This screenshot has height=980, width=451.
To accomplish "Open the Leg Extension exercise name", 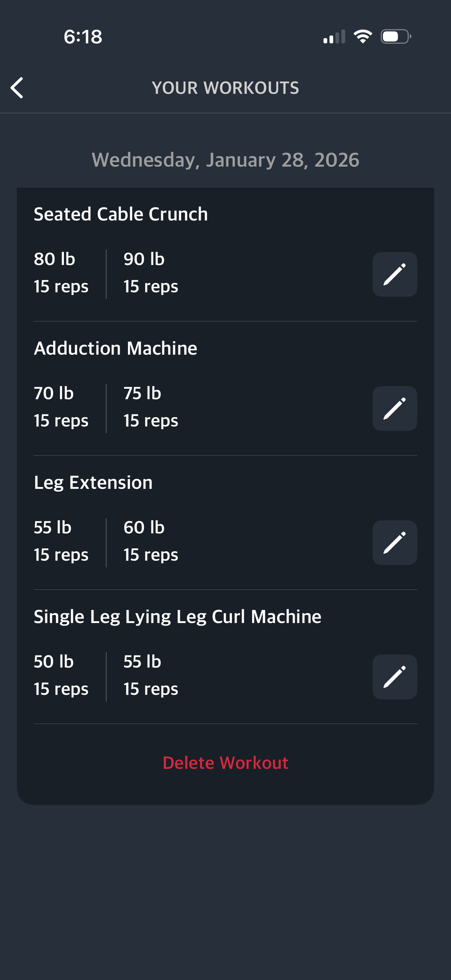I will 93,483.
